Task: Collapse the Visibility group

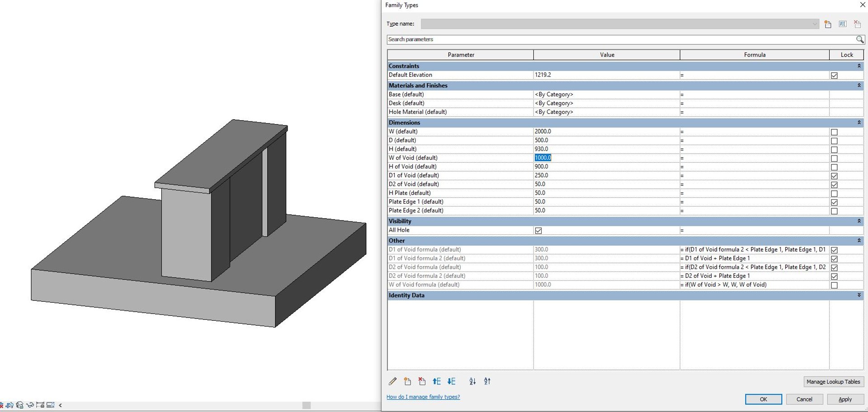Action: point(859,221)
